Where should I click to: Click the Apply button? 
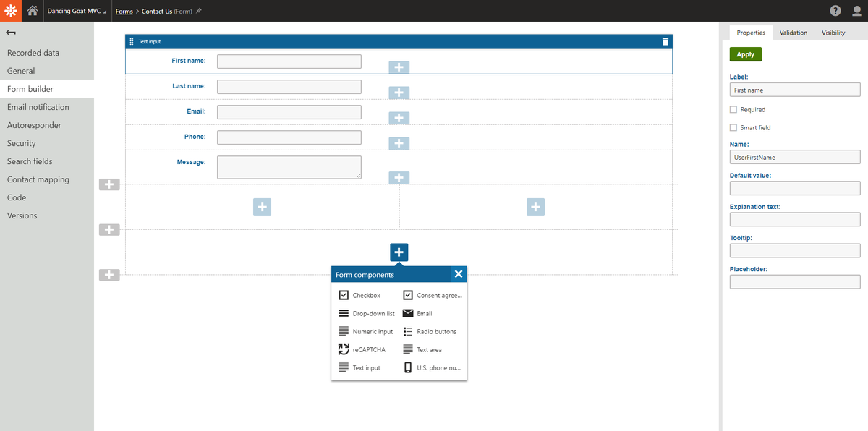(745, 54)
